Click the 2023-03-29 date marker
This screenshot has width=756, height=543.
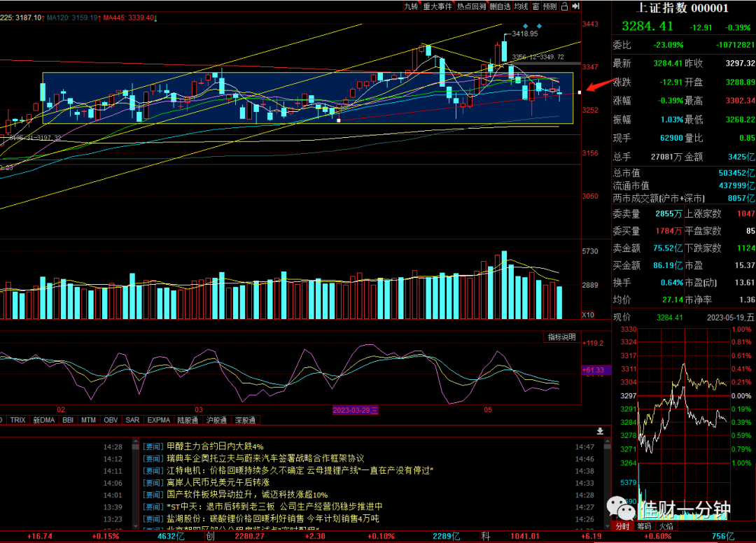(x=356, y=410)
